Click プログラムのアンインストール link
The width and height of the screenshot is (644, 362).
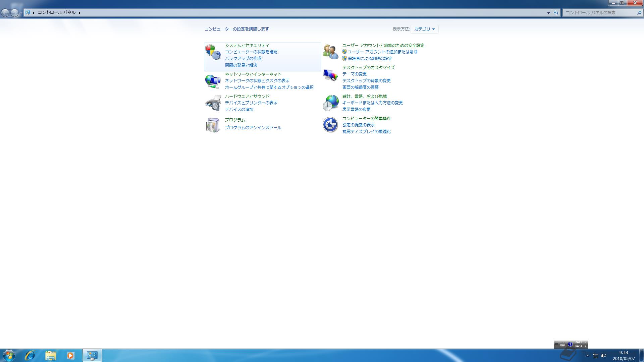(x=253, y=127)
